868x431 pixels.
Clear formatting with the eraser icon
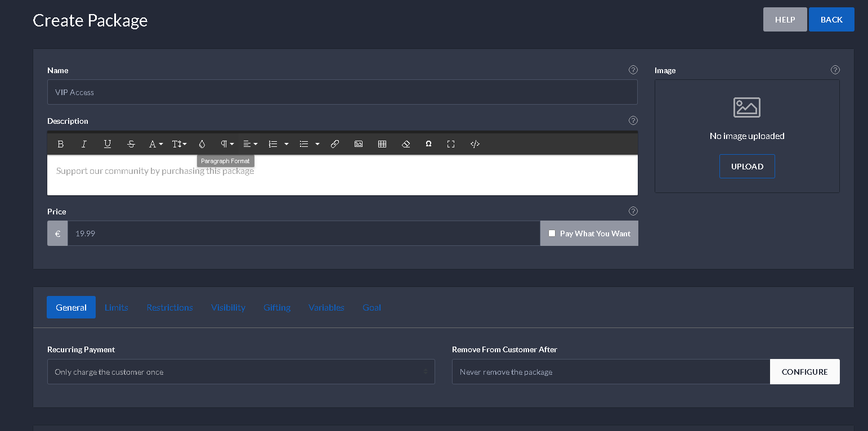pos(406,144)
